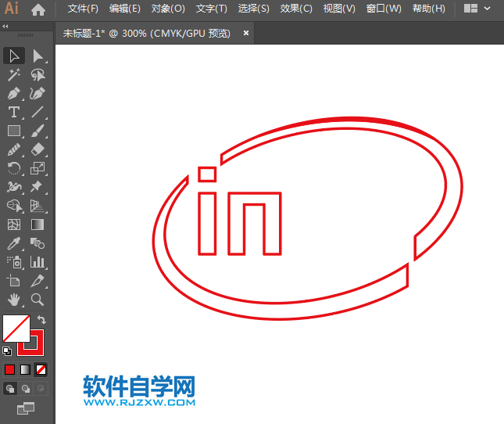Set paint type to Gradient
The image size is (504, 424).
(25, 370)
